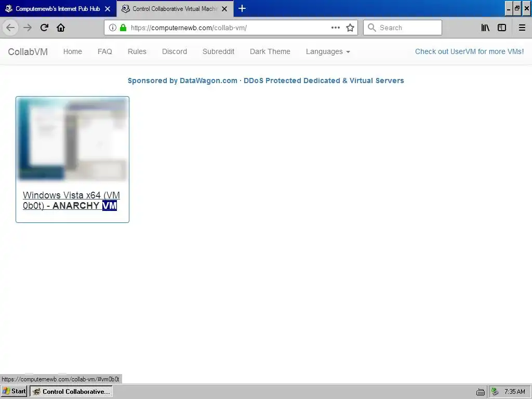Image resolution: width=532 pixels, height=399 pixels.
Task: Open the Windows Start menu
Action: point(14,391)
